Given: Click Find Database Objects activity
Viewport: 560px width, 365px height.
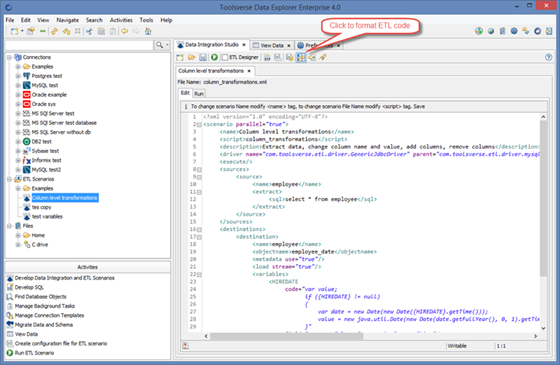Looking at the screenshot, I should click(x=40, y=296).
